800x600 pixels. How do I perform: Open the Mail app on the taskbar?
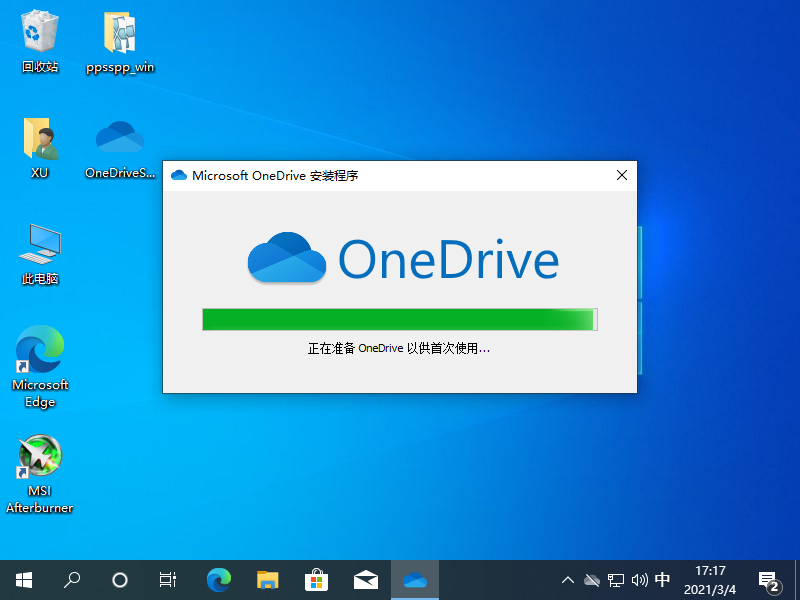[366, 580]
